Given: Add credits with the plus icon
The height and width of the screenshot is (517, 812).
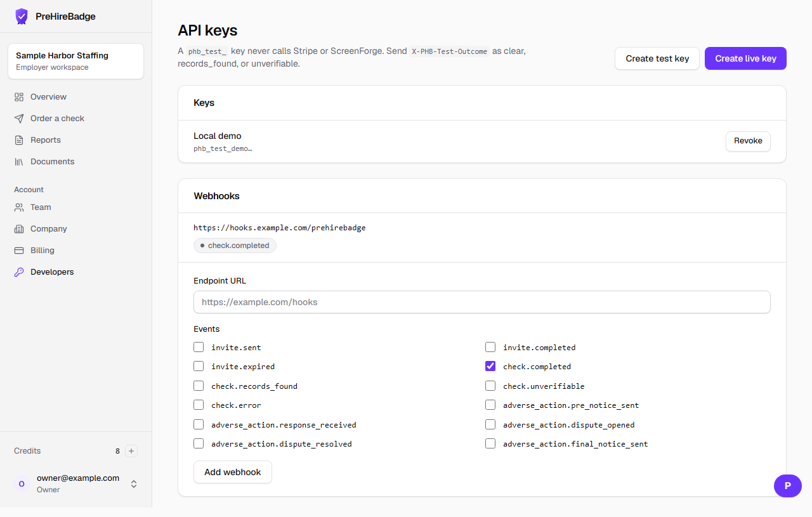Looking at the screenshot, I should click(x=131, y=451).
